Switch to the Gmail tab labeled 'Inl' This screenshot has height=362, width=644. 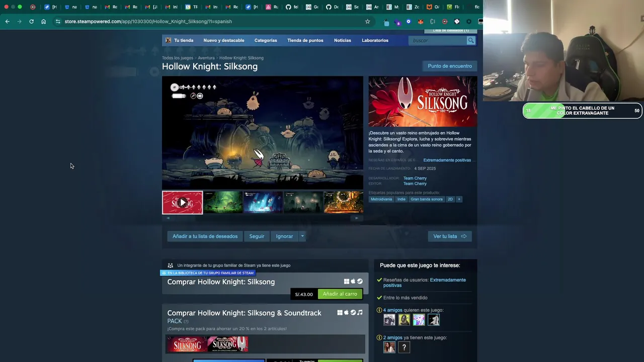point(171,7)
